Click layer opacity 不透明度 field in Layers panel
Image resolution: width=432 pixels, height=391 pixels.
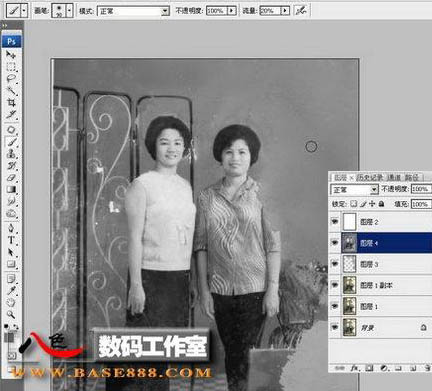pos(421,189)
